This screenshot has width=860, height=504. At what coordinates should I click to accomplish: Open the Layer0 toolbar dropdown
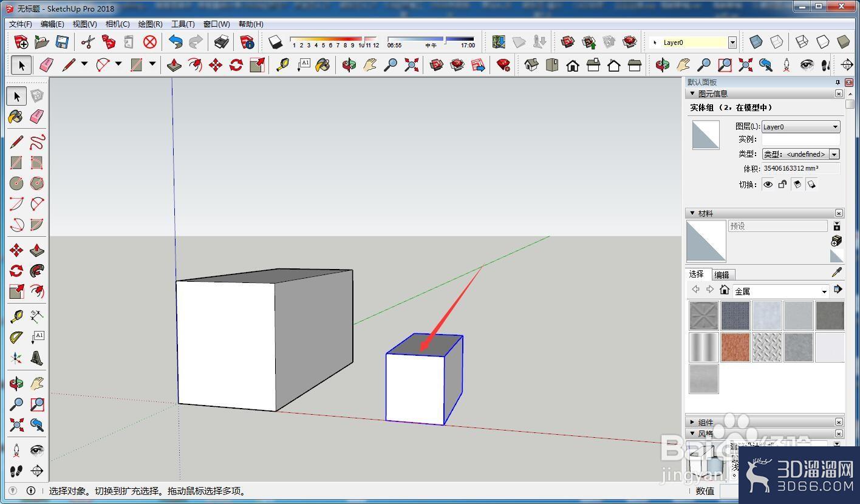coord(732,43)
